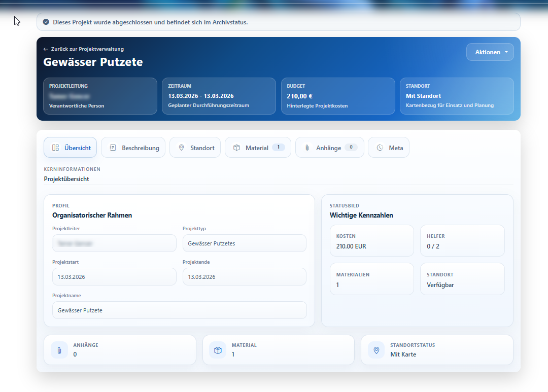Click the Budget header card 210,00 €
Image resolution: width=548 pixels, height=392 pixels.
338,96
